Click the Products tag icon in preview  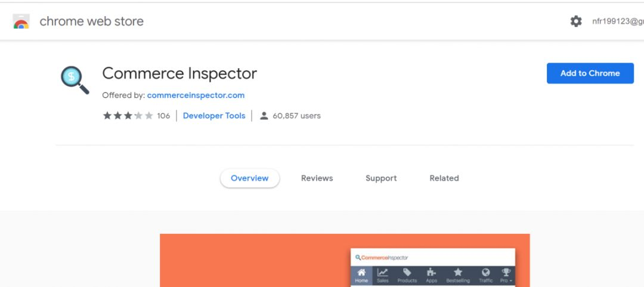pyautogui.click(x=407, y=272)
